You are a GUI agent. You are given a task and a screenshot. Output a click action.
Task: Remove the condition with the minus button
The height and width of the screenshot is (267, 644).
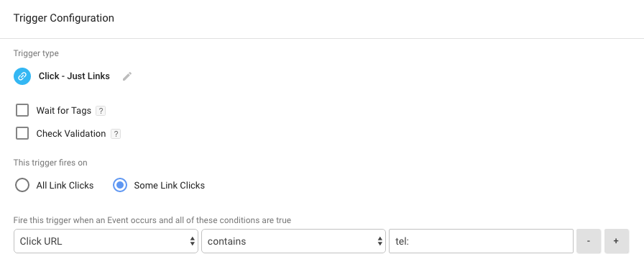(589, 241)
